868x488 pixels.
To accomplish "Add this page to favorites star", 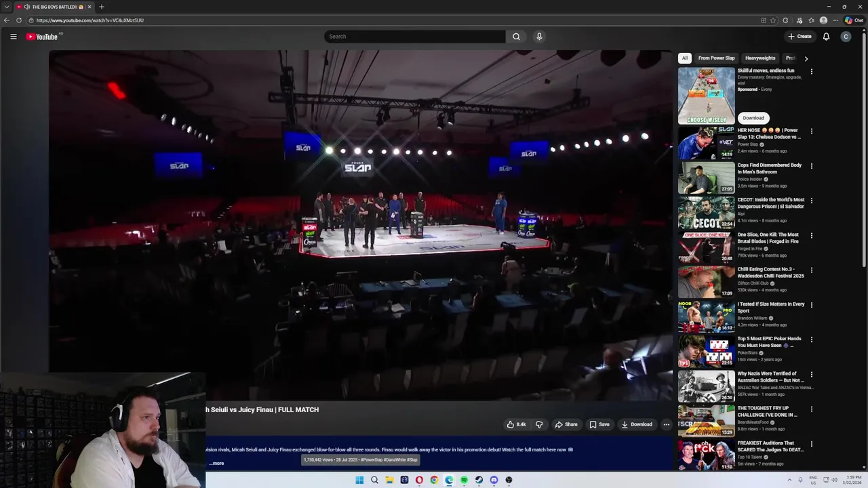I will (773, 20).
